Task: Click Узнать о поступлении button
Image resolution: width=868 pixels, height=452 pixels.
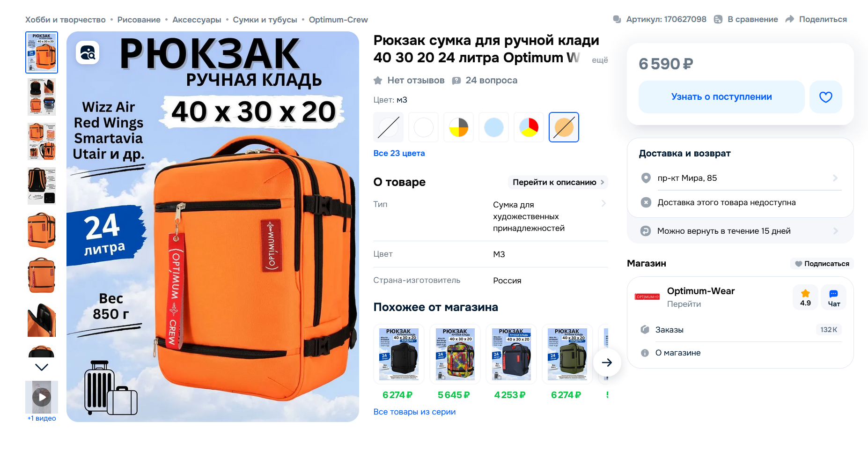Action: click(x=721, y=97)
